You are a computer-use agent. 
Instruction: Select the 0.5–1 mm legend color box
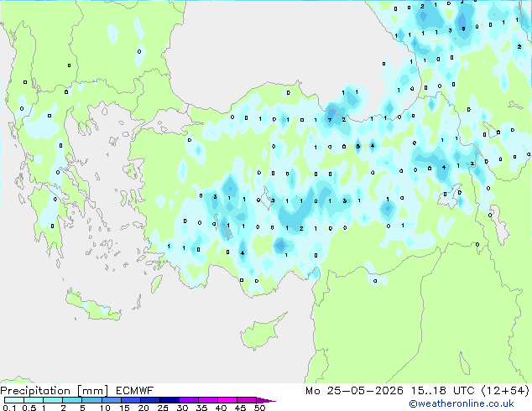(x=34, y=400)
